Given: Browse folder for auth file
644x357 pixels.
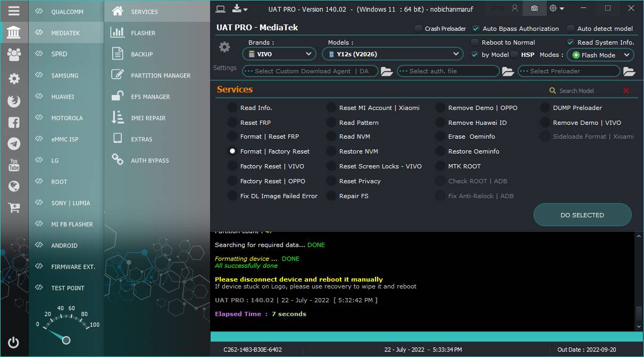Looking at the screenshot, I should point(508,71).
